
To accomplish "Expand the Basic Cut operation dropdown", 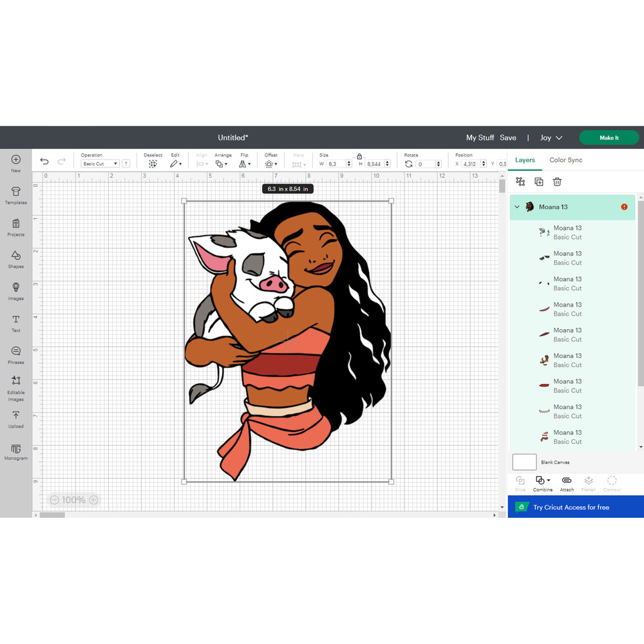I will (x=99, y=163).
